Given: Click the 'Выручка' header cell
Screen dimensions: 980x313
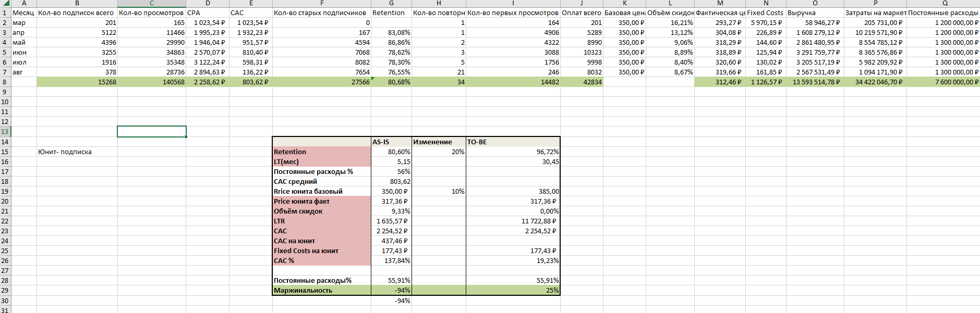Looking at the screenshot, I should coord(815,12).
